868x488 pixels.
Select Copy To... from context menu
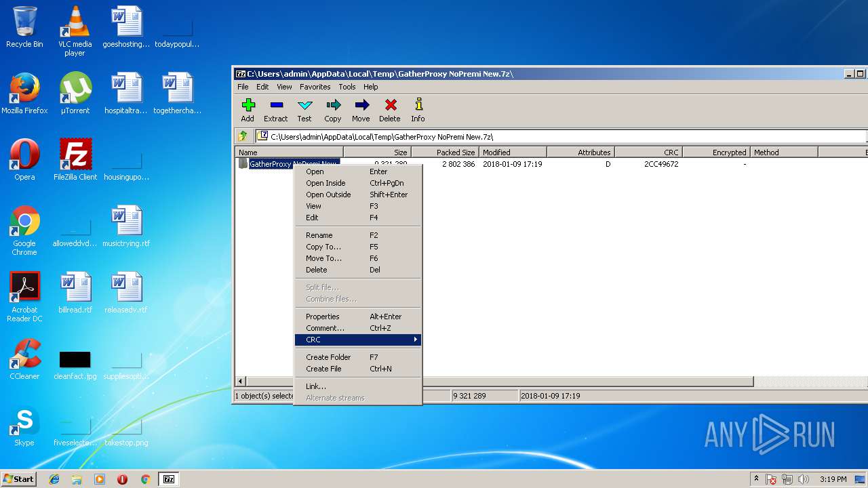[x=358, y=247]
